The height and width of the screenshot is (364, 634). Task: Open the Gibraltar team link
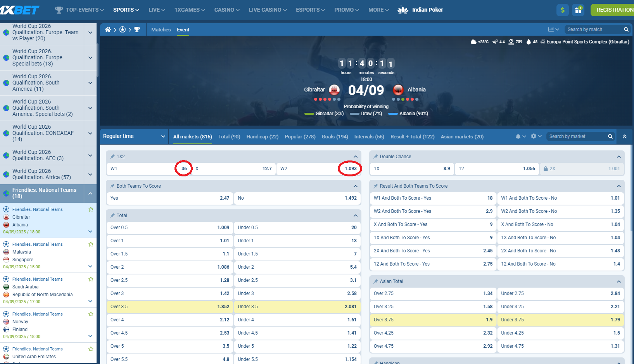[x=314, y=90]
